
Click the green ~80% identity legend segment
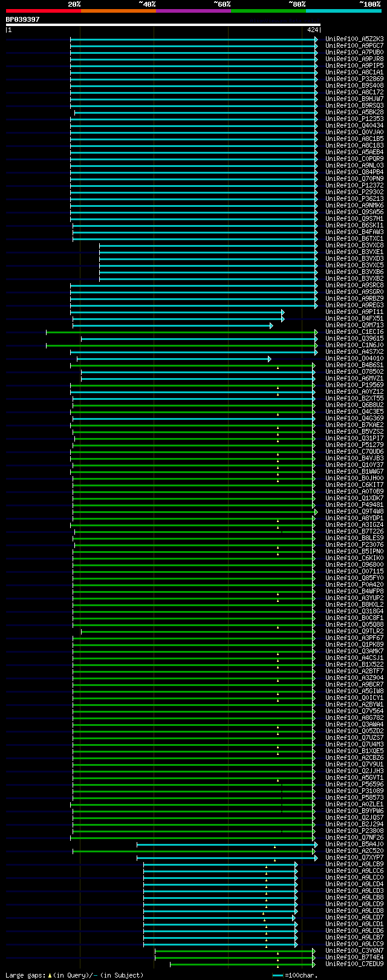(268, 11)
